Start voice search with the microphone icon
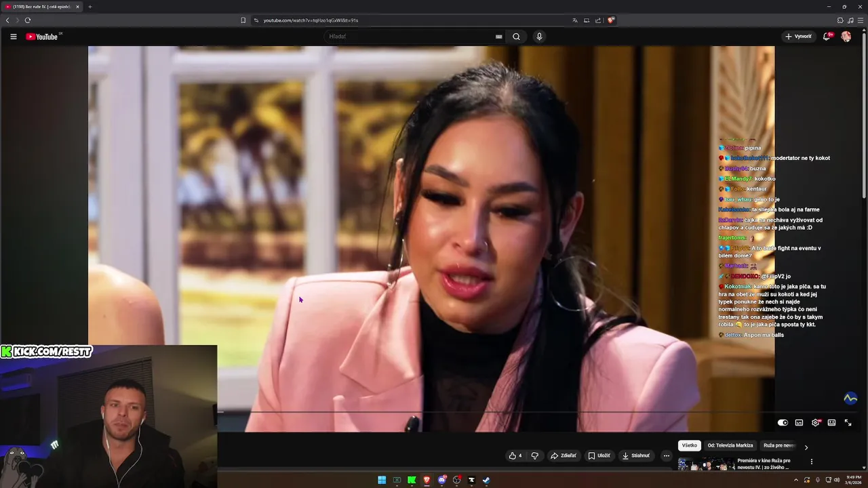This screenshot has width=868, height=488. [x=539, y=37]
